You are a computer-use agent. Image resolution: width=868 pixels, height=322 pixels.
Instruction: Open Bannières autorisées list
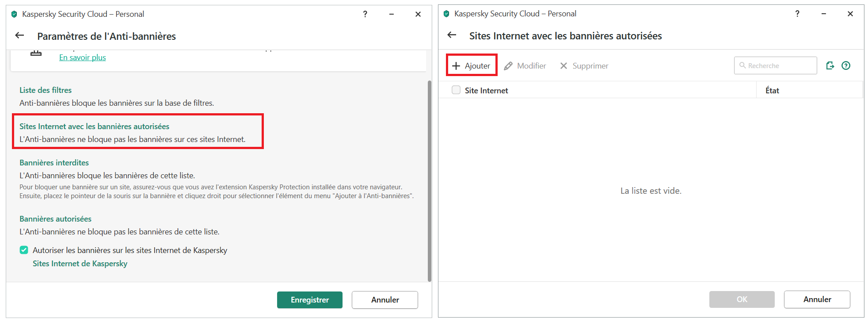point(55,218)
